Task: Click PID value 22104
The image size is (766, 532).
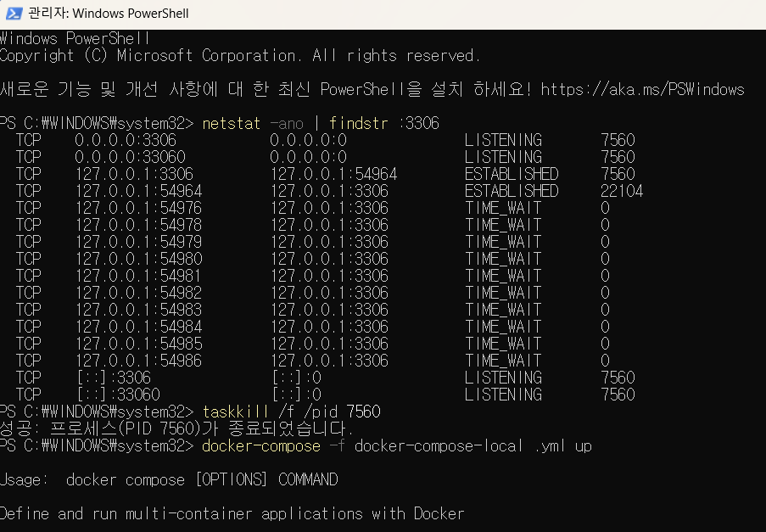Action: click(x=622, y=191)
